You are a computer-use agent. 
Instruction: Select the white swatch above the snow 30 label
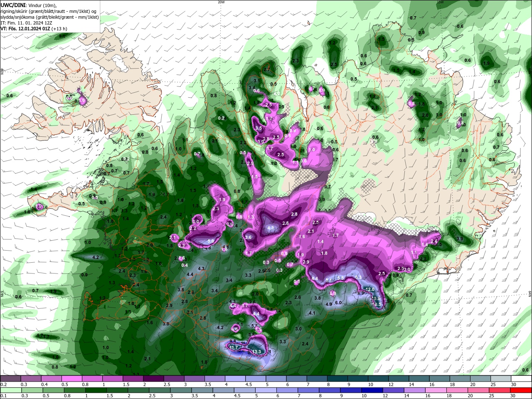[521, 379]
